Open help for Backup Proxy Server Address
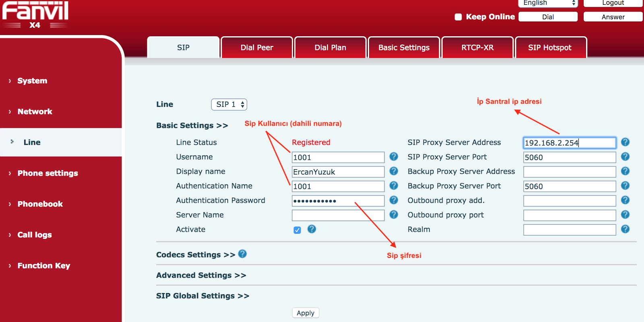 point(625,171)
